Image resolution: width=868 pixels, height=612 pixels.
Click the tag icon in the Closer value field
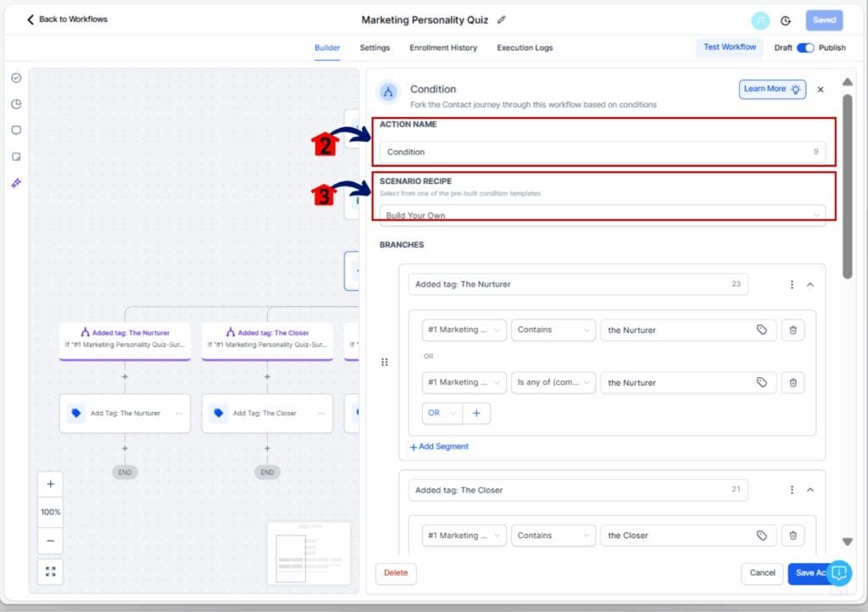pyautogui.click(x=761, y=536)
